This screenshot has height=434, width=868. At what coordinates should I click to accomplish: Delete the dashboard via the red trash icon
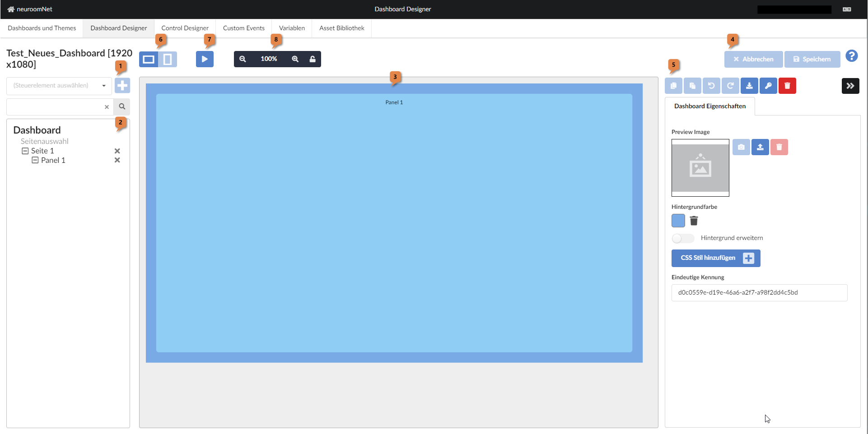pos(787,86)
